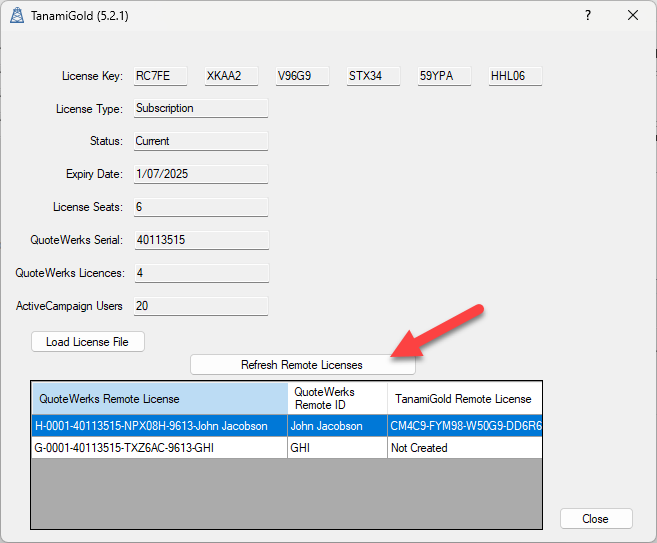Click the TanamiGold Remote License column header
This screenshot has height=543, width=657.
(x=464, y=399)
